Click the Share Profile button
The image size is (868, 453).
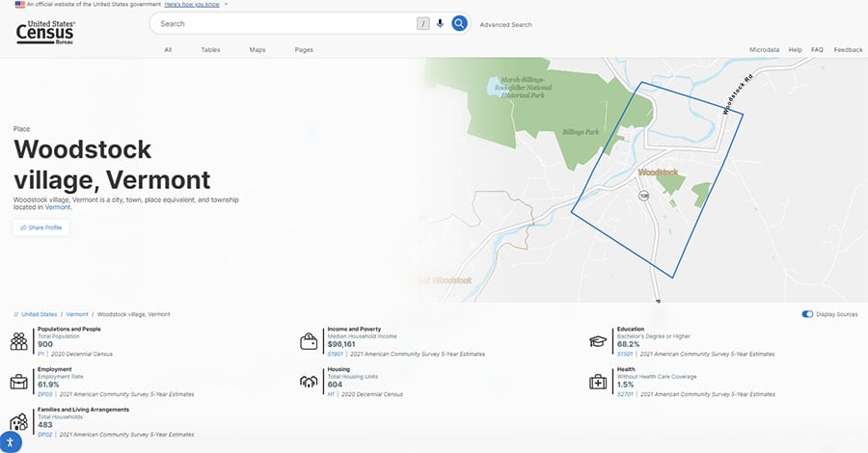pos(41,227)
